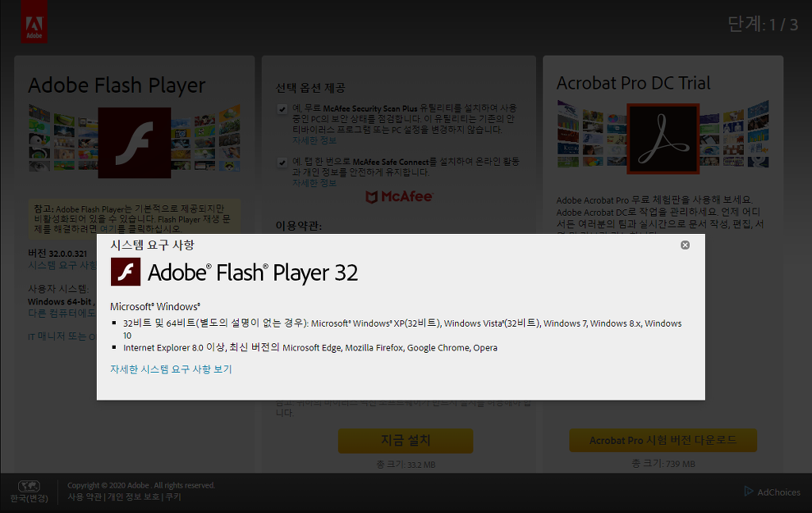
Task: Click the Flash Player logo image
Action: coord(135,143)
